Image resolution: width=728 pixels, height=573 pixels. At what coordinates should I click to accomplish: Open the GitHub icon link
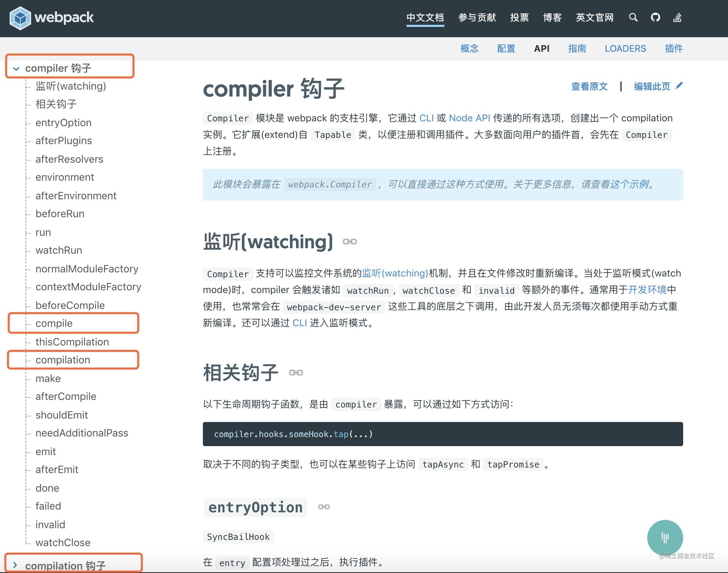[656, 17]
